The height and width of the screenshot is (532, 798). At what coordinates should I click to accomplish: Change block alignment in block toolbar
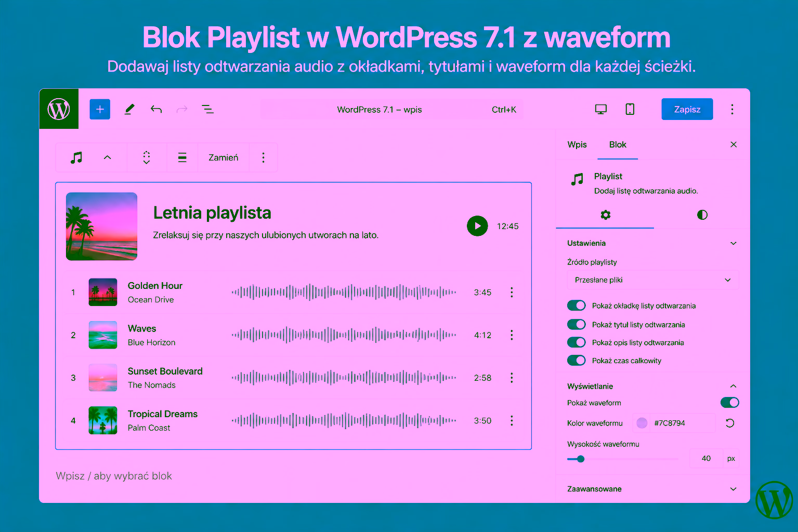point(182,157)
